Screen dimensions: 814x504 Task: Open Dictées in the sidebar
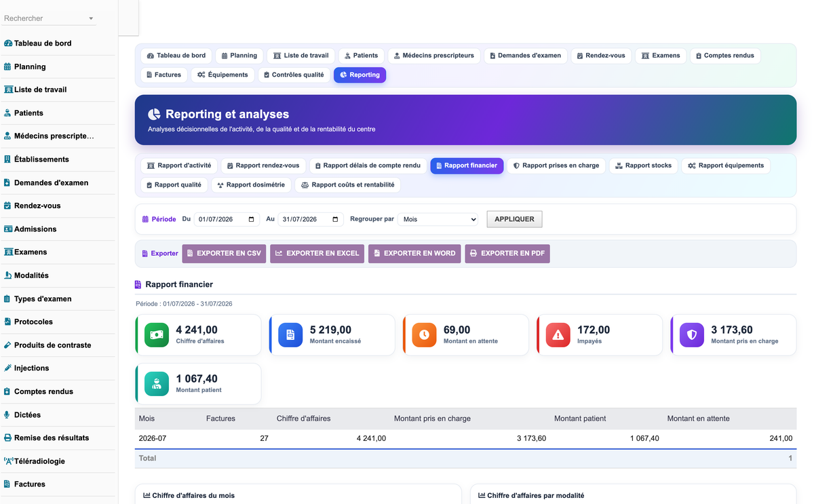(x=22, y=414)
